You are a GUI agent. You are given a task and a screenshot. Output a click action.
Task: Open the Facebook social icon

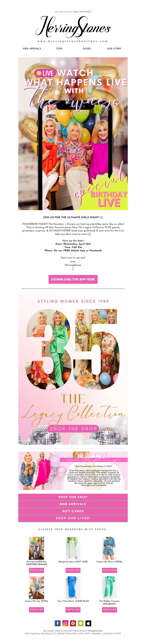57,623
